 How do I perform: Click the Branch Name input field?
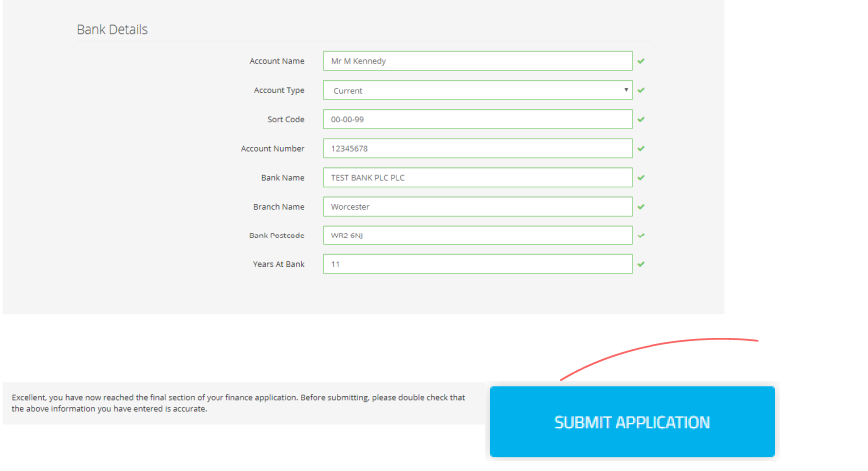tap(477, 207)
